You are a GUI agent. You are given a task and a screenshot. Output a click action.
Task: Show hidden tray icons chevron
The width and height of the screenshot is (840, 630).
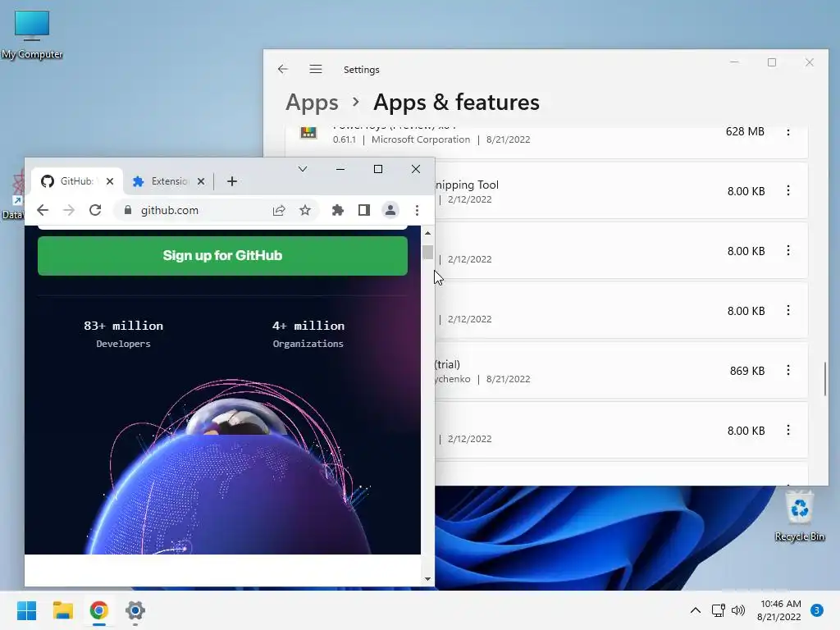pyautogui.click(x=696, y=610)
